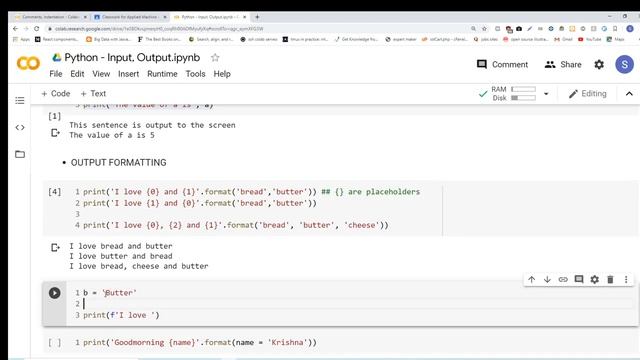Screen dimensions: 640x360
Task: Toggle output view of cell [1]
Action: click(55, 133)
